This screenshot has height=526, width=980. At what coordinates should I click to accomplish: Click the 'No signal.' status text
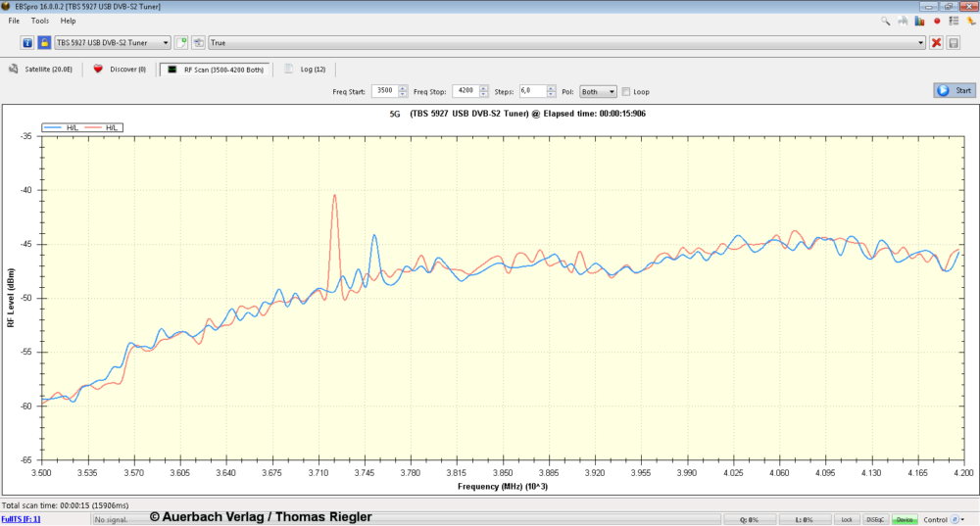(x=112, y=520)
